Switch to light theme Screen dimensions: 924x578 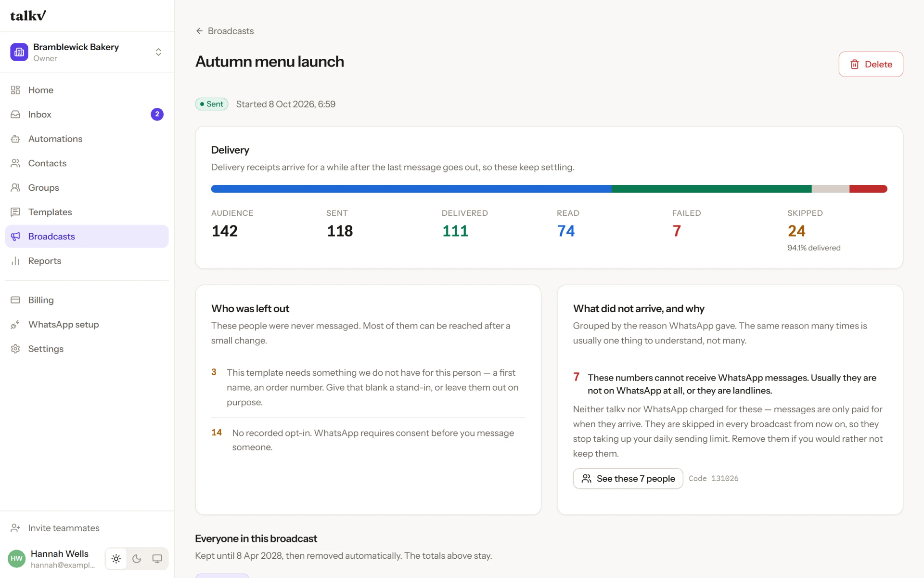point(116,559)
